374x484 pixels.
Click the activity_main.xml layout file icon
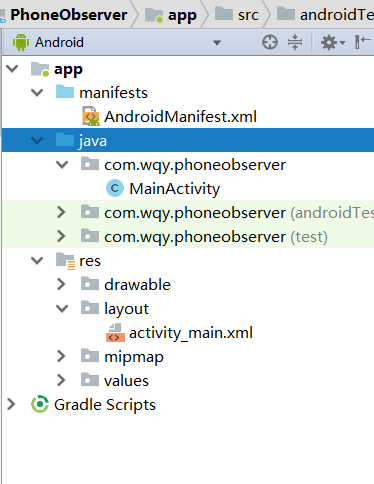[115, 333]
